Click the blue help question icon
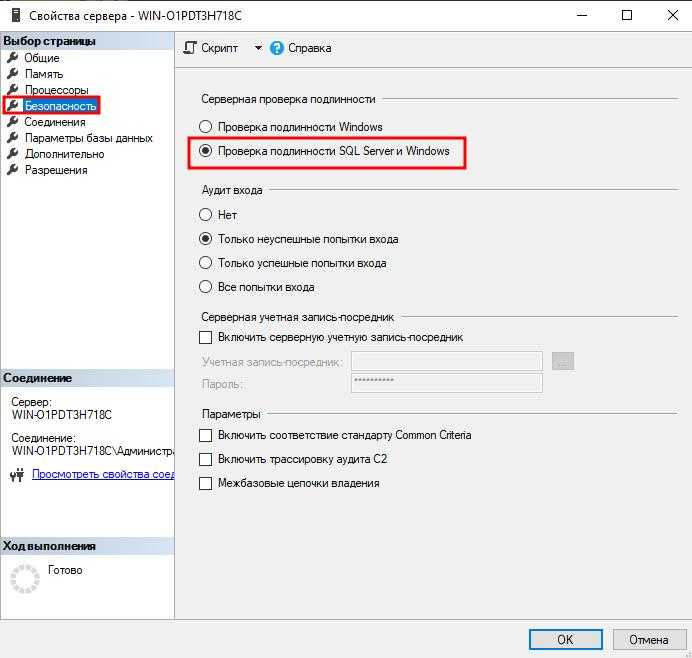Screen dimensions: 692x658 point(276,48)
